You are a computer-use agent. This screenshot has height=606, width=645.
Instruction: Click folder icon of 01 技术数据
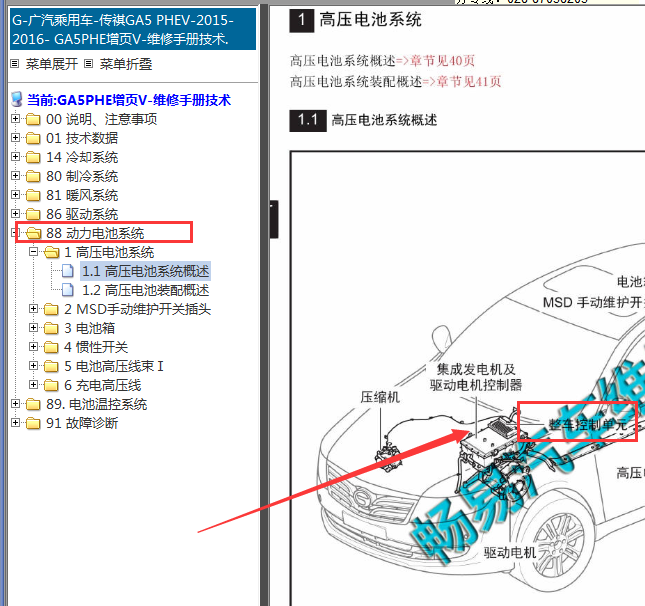33,138
